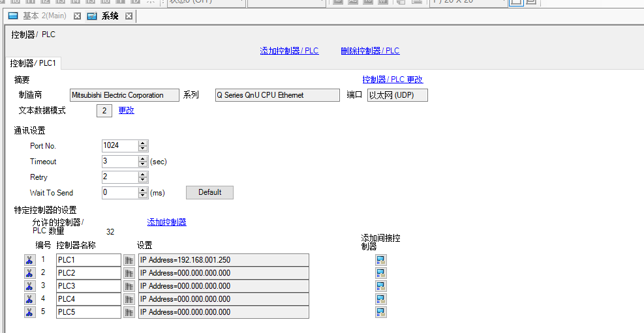Decrease the Wait To Send value
The height and width of the screenshot is (333, 644).
143,195
